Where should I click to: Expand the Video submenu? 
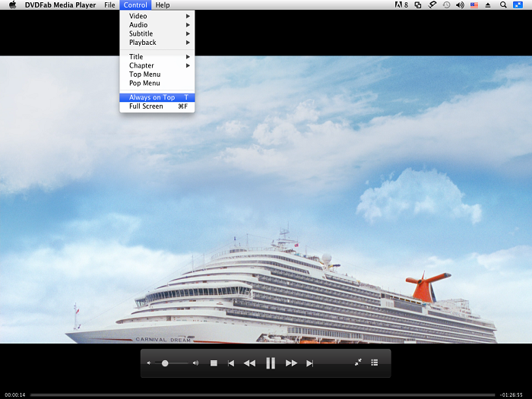(157, 16)
